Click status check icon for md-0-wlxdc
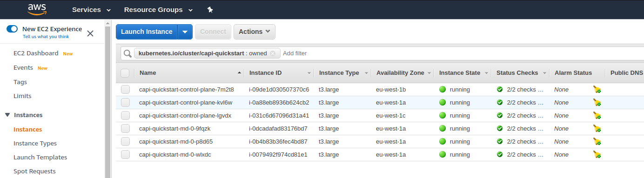644x178 pixels. tap(500, 155)
